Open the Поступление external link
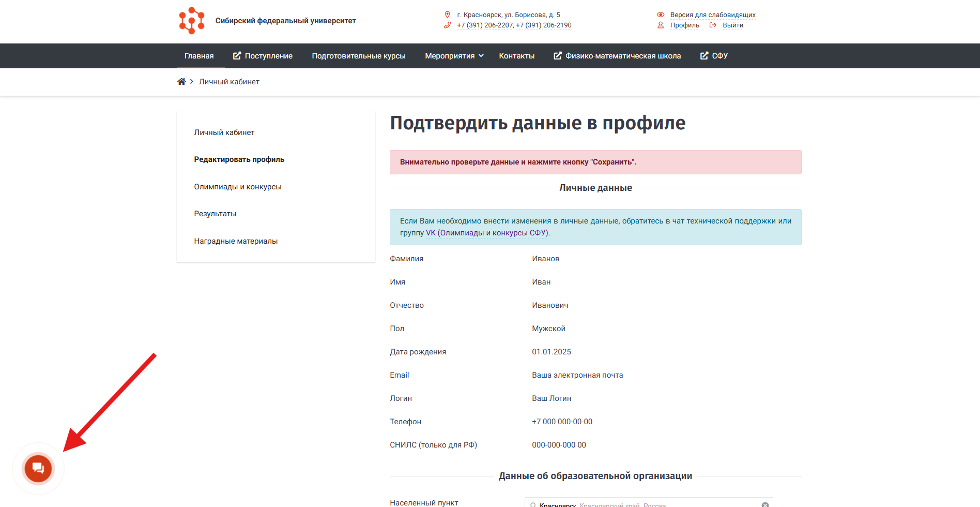This screenshot has width=980, height=507. pyautogui.click(x=263, y=56)
